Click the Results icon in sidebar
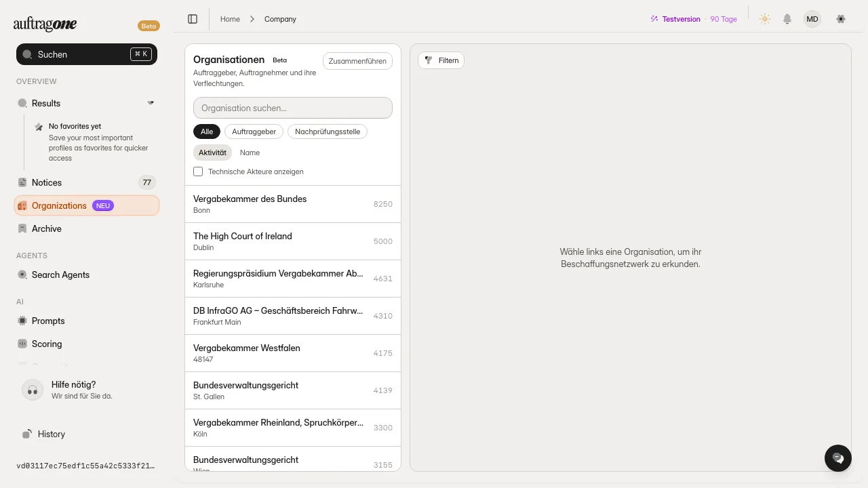Image resolution: width=868 pixels, height=488 pixels. tap(22, 103)
